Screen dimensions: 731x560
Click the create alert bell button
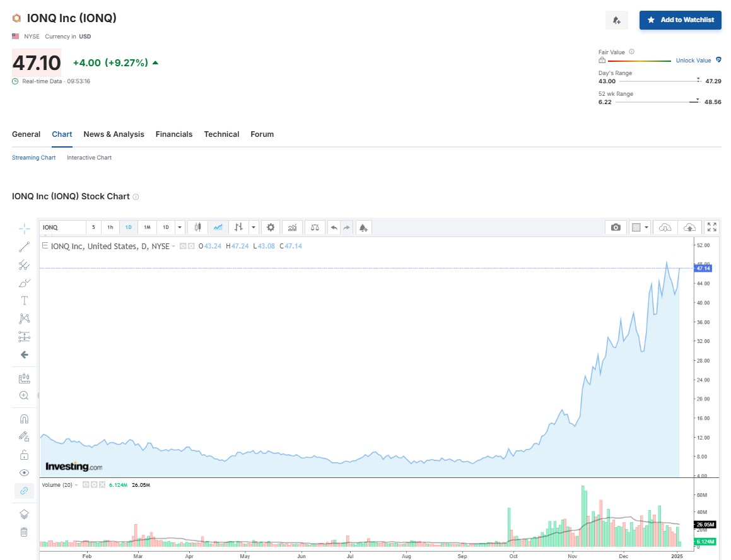point(616,20)
